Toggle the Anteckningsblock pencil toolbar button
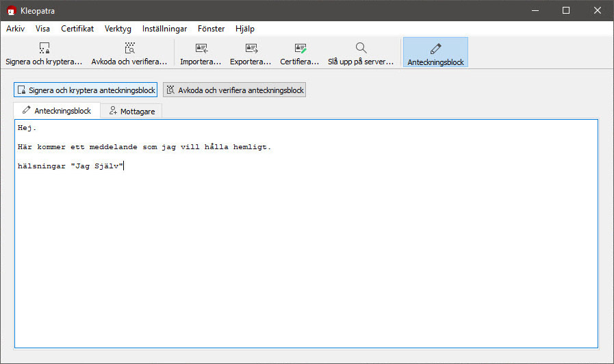The height and width of the screenshot is (364, 614). click(435, 49)
